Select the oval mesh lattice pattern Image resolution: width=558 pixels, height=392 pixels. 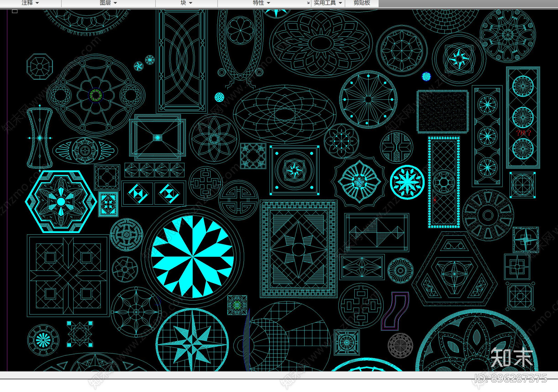285,114
